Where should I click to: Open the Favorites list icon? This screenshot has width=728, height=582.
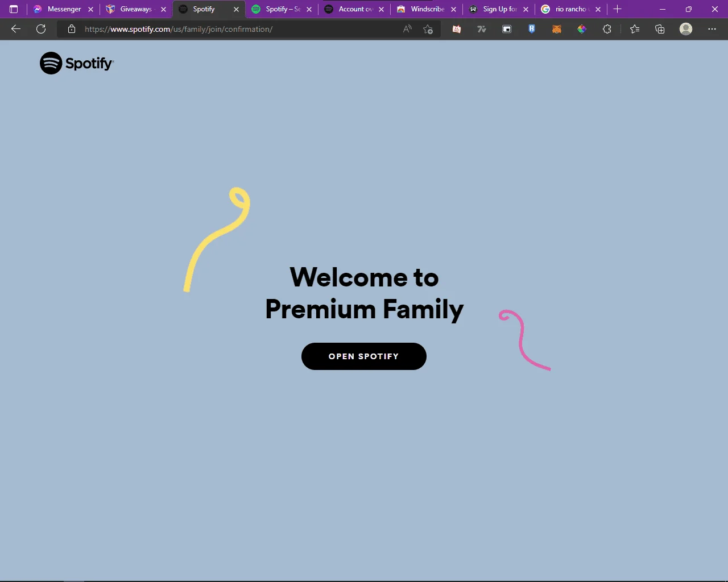tap(635, 29)
